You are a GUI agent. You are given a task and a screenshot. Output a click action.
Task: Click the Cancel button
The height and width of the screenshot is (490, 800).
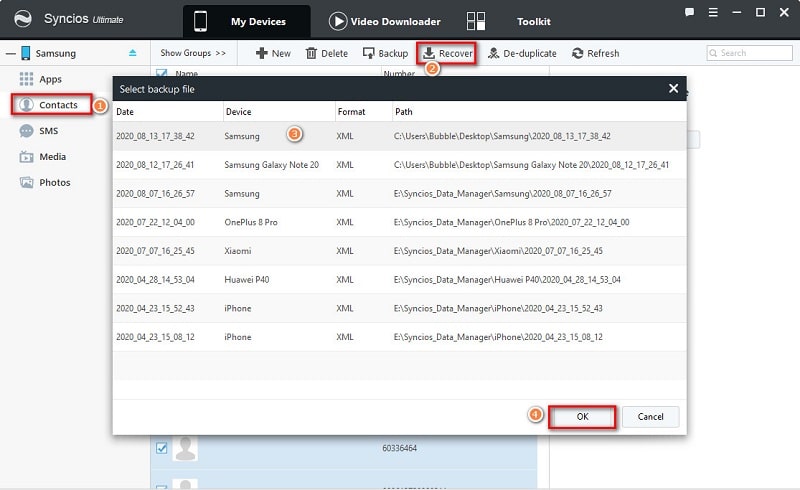(x=651, y=416)
